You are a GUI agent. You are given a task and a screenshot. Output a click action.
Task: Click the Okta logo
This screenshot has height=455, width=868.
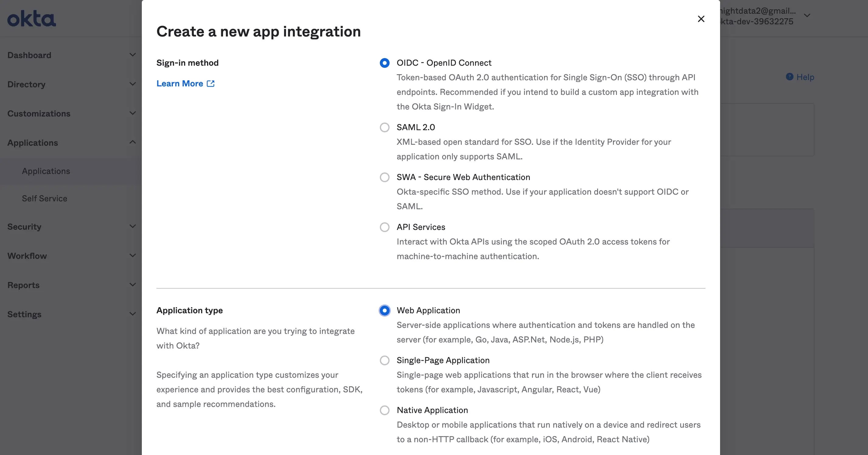click(x=32, y=19)
